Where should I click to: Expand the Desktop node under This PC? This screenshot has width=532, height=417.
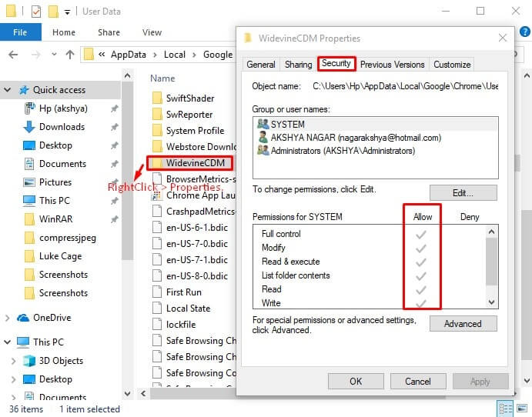click(13, 379)
